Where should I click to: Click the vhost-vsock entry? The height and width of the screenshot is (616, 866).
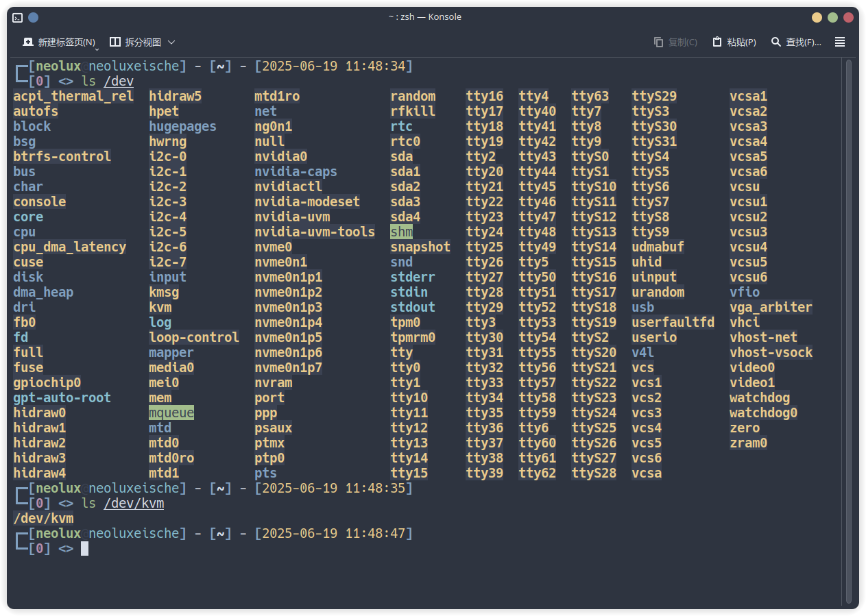coord(771,352)
